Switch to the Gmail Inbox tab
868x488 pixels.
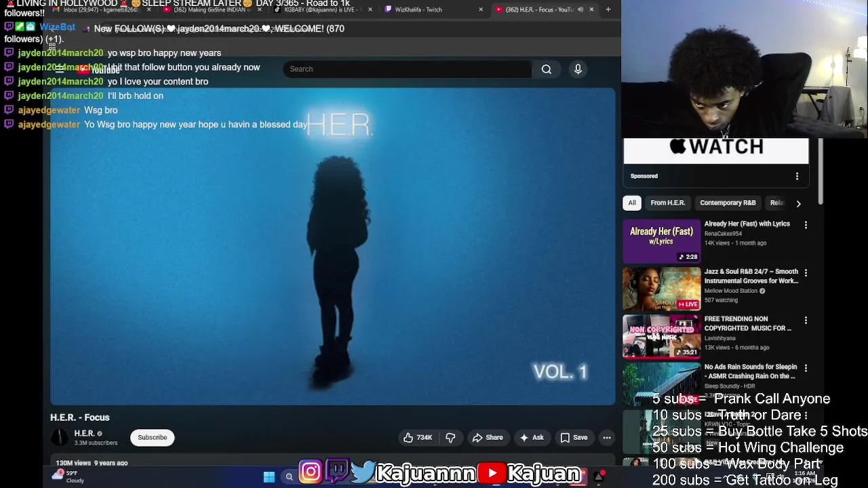102,9
